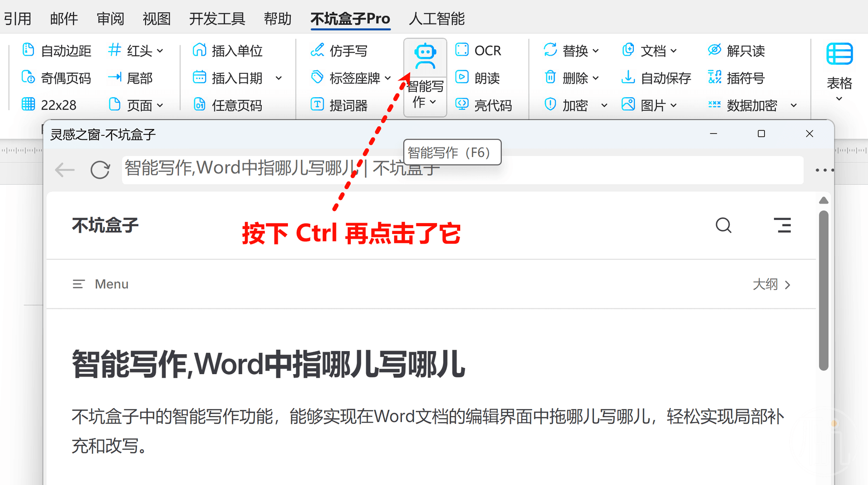The image size is (868, 485).
Task: Click the 不坑盒子 site title link
Action: tap(105, 225)
